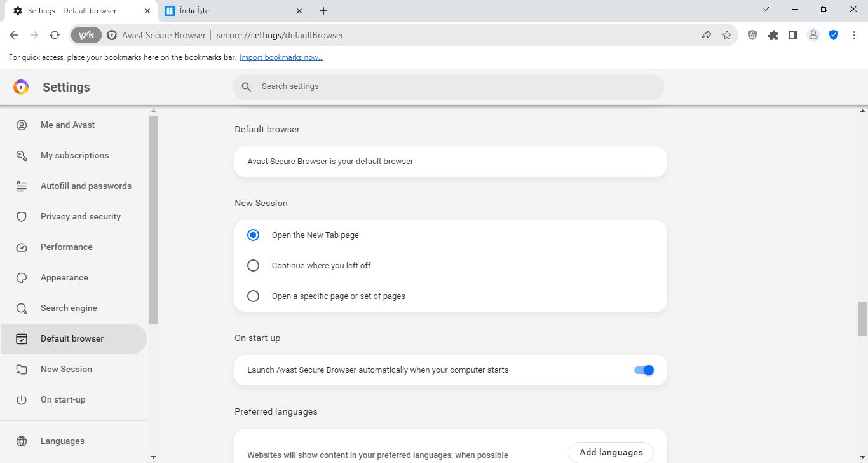
Task: Click the 'Avast Secure Browser is your default browser' text
Action: tap(330, 162)
